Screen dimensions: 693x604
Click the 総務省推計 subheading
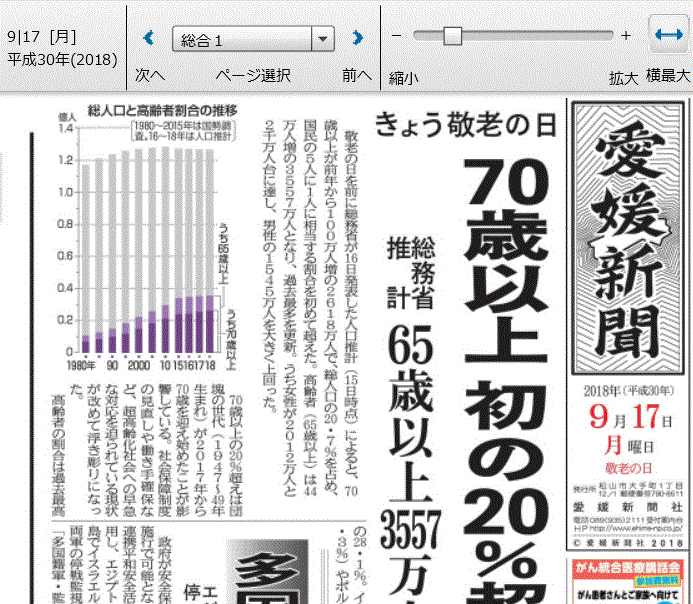[411, 272]
